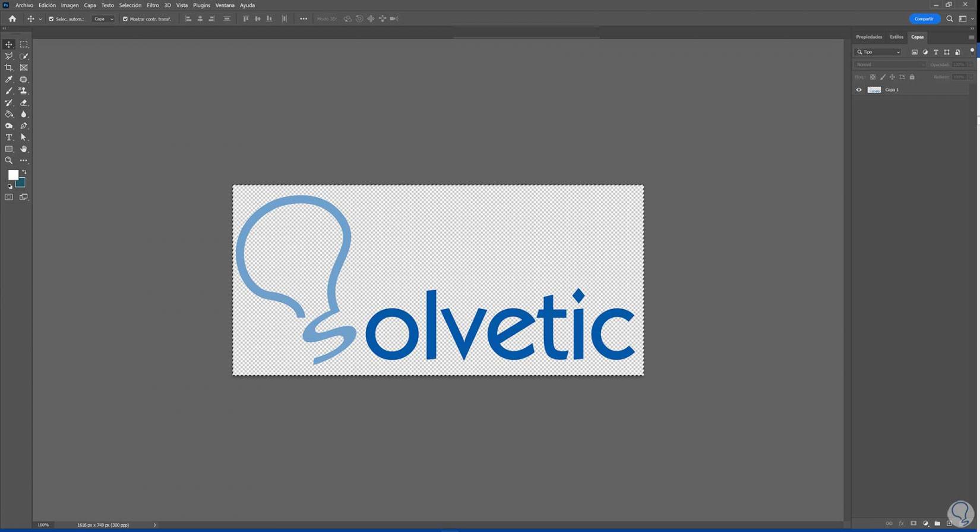Open the Edit Toolbar three-dot menu

[24, 160]
